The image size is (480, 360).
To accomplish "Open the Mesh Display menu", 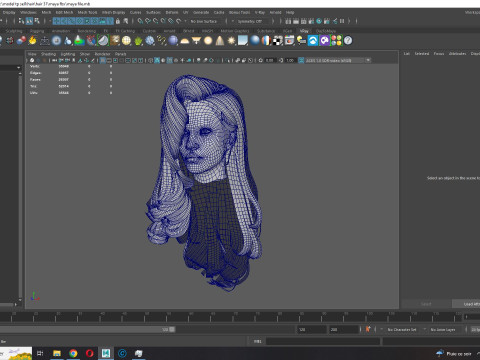I will (113, 12).
